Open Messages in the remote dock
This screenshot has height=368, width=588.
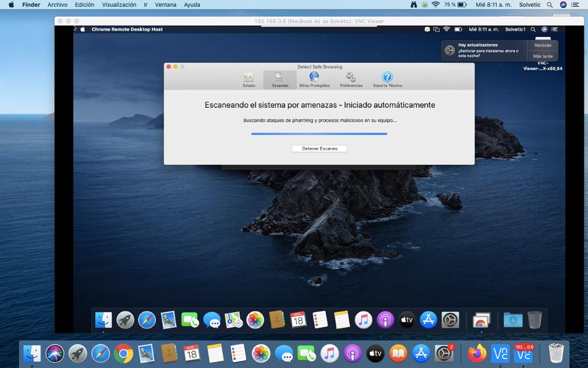tap(212, 320)
